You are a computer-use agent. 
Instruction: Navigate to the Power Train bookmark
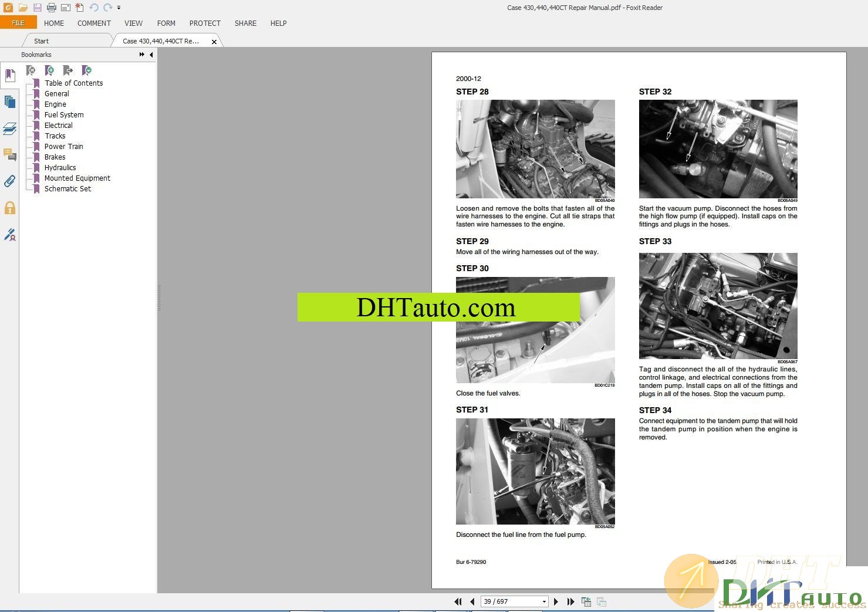64,147
